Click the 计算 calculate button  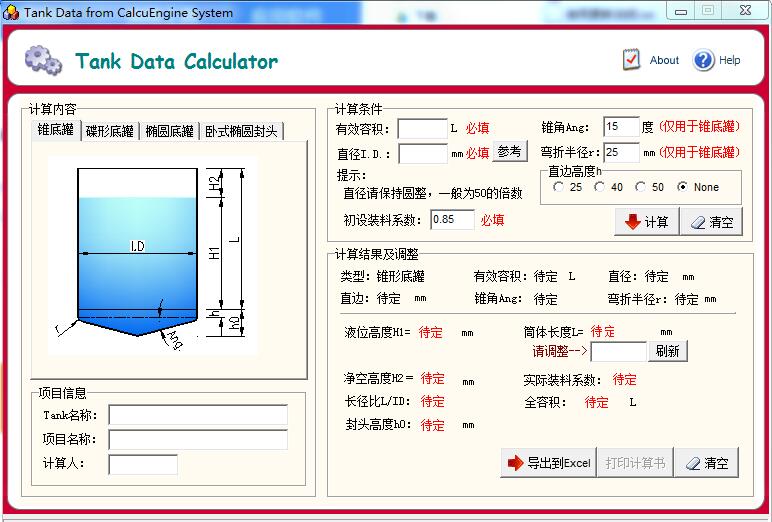point(646,222)
